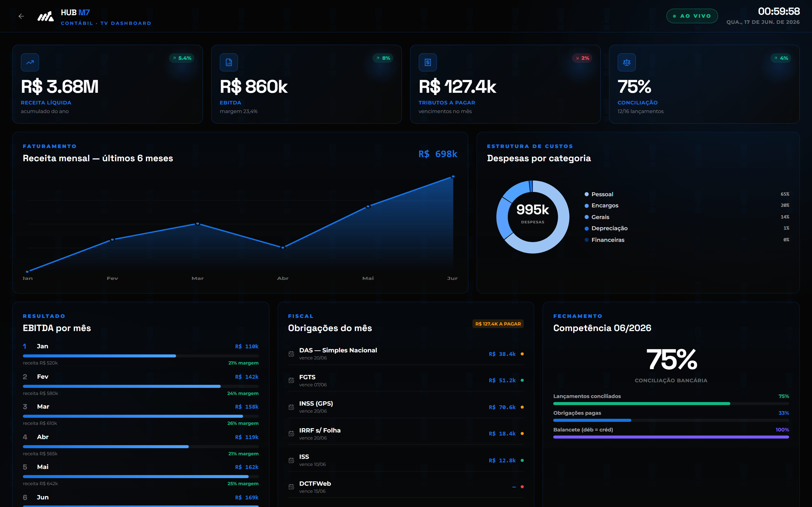The image size is (812, 507).
Task: Click the 5.4% growth badge on Receita Líquida
Action: point(182,58)
